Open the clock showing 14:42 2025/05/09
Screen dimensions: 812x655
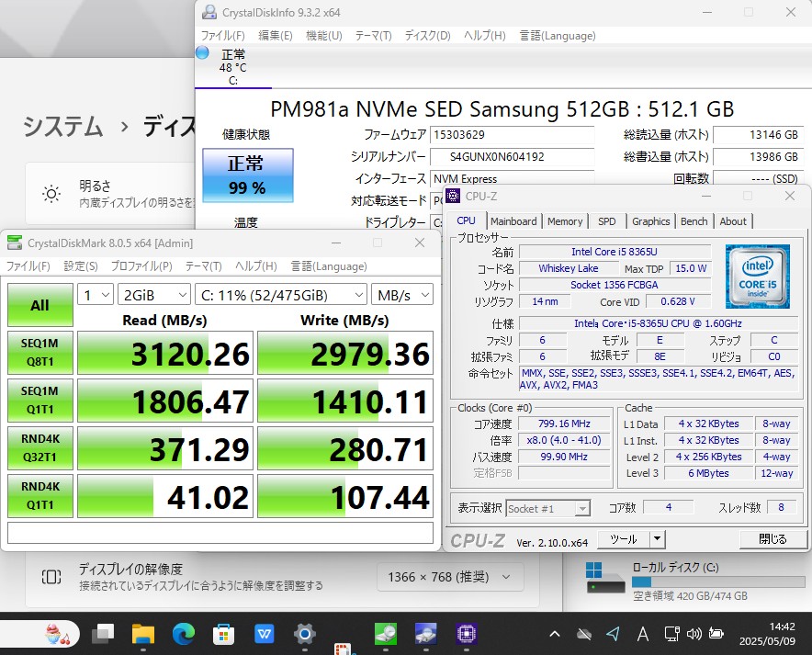click(x=767, y=634)
